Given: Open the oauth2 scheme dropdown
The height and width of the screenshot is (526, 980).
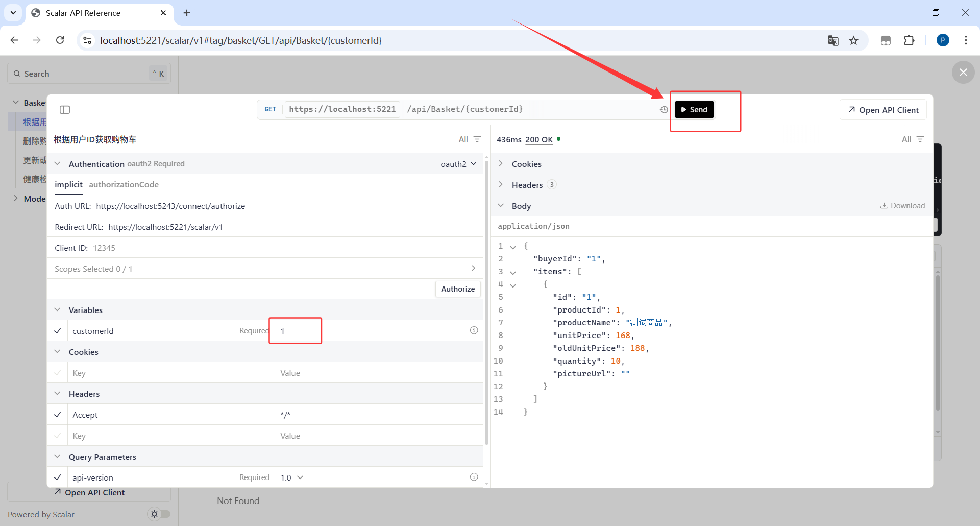Looking at the screenshot, I should [x=458, y=164].
